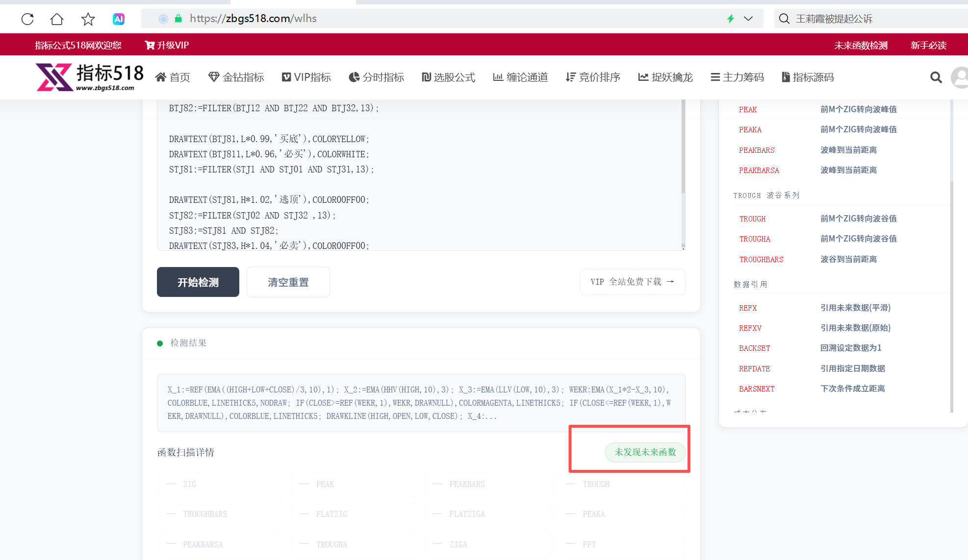Click the 清空重置 button
The height and width of the screenshot is (560, 968).
[x=288, y=282]
